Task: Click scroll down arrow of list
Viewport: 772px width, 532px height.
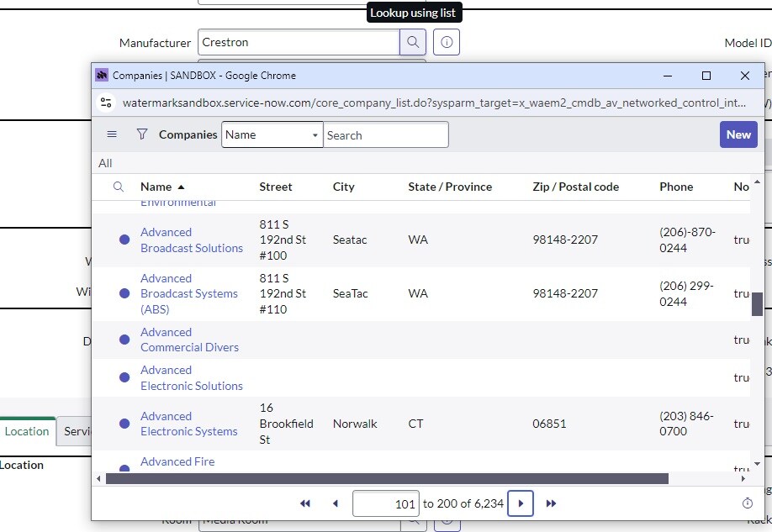Action: coord(757,464)
